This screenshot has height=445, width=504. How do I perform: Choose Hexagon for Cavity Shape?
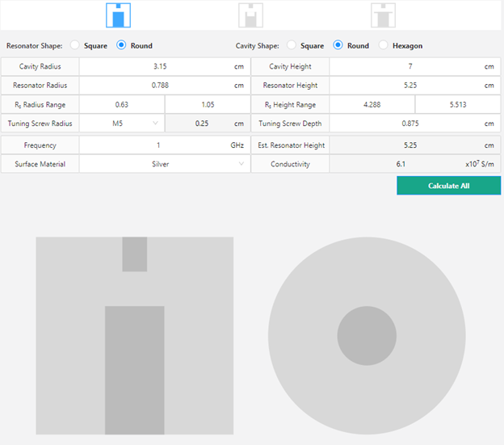383,45
